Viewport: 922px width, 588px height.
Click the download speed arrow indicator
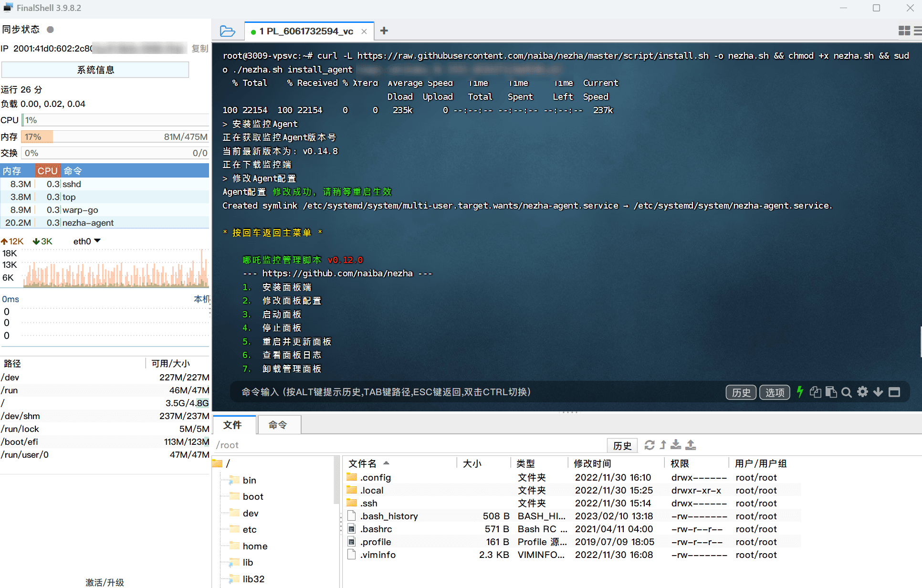tap(36, 241)
